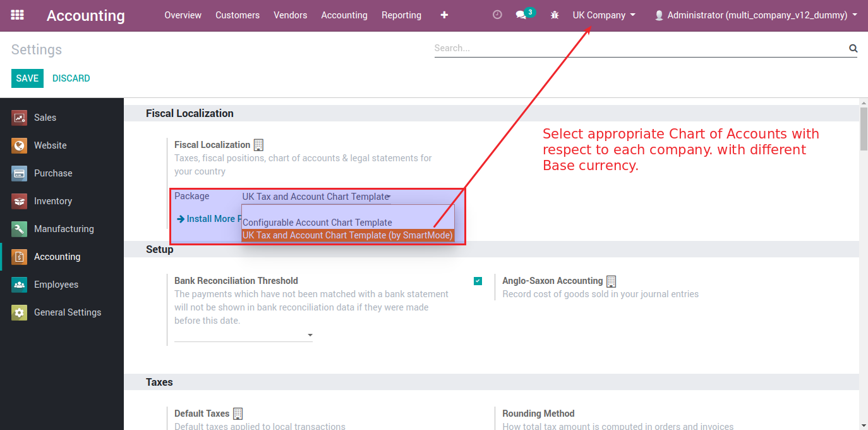This screenshot has height=430, width=868.
Task: Click the Taxes section header
Action: click(159, 382)
